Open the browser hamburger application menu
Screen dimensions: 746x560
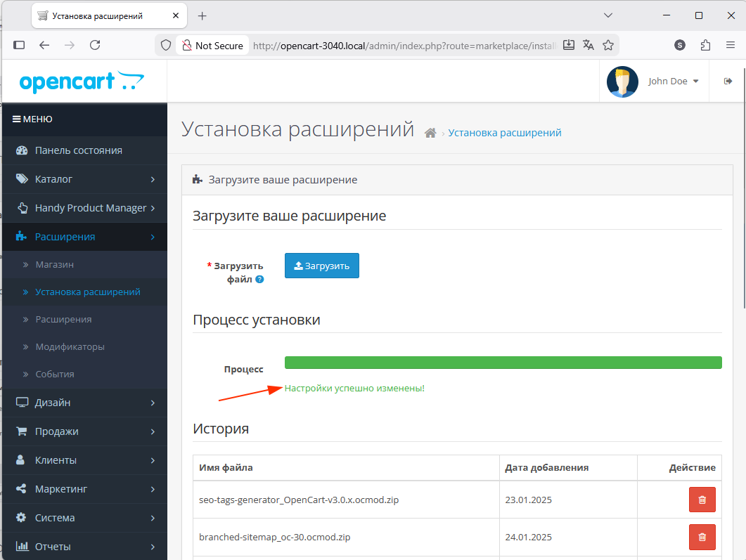point(731,45)
